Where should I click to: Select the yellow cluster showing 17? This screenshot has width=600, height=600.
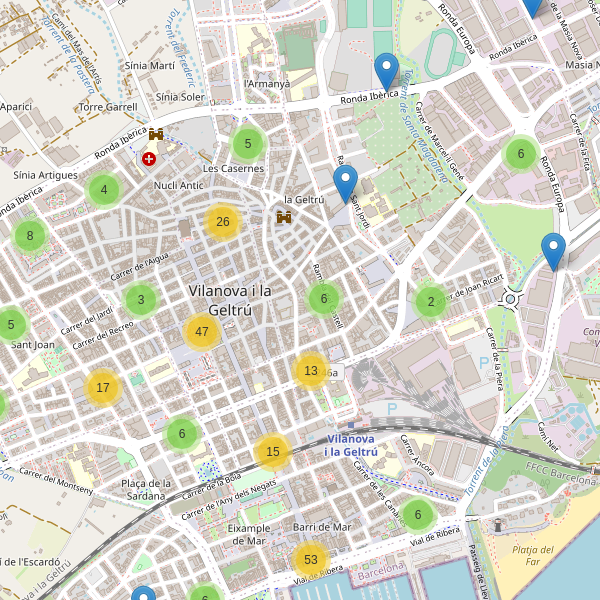103,388
